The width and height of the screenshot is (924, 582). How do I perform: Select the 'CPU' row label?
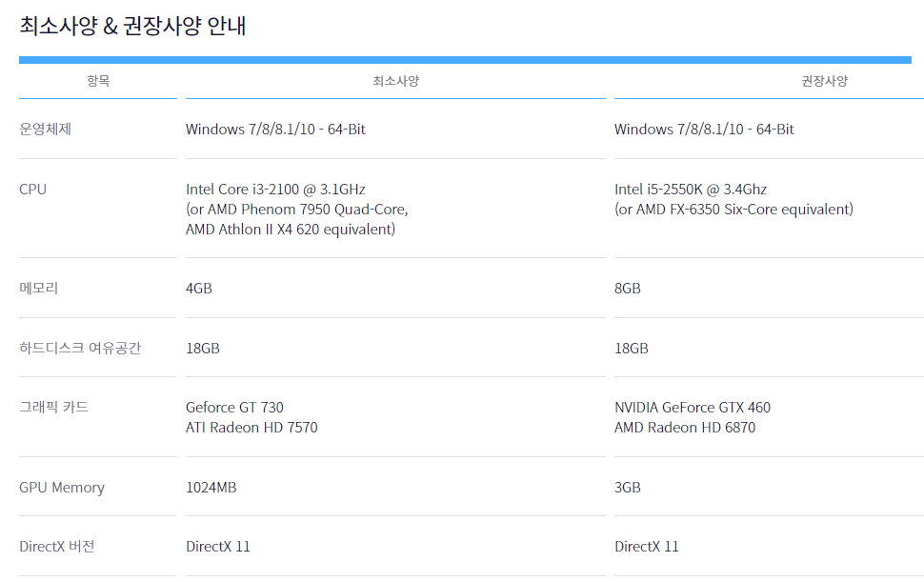coord(32,190)
